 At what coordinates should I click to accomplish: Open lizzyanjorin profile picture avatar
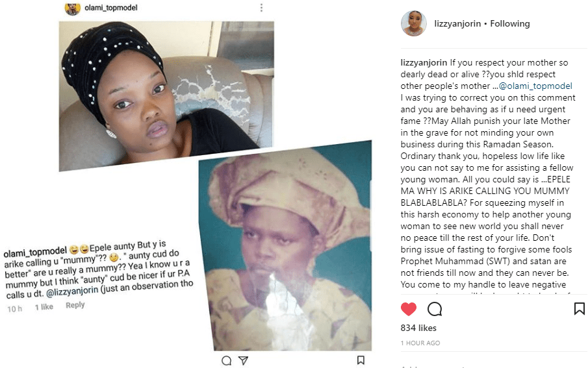(x=414, y=23)
